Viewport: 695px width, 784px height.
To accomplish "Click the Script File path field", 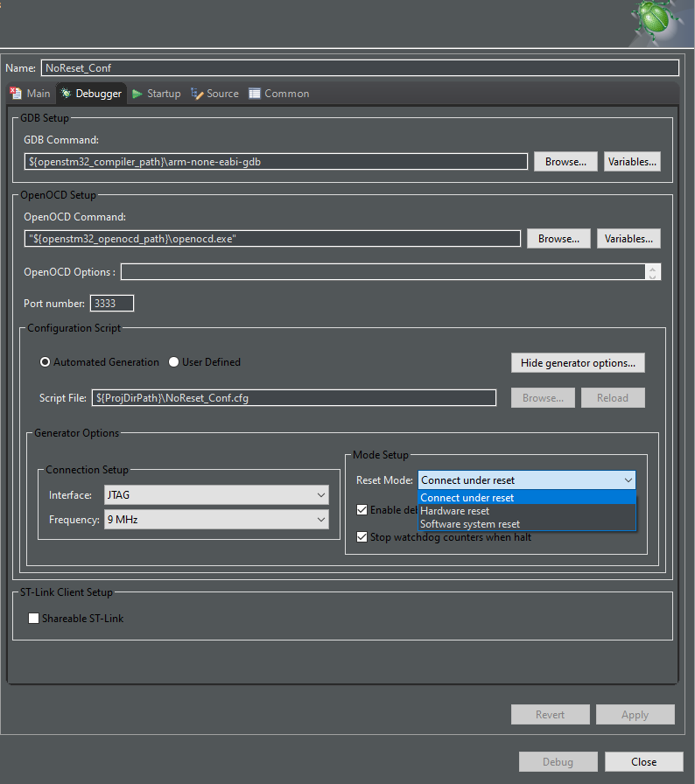I will pos(294,398).
